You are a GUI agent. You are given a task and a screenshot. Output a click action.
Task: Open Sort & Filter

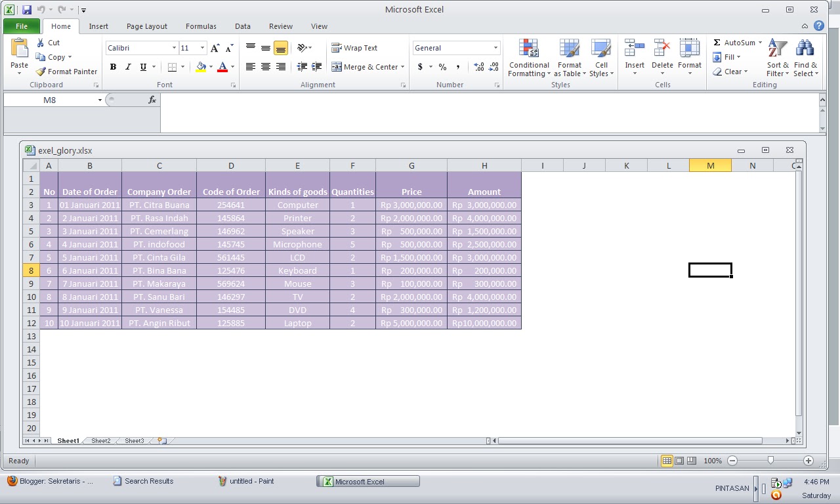(x=778, y=58)
